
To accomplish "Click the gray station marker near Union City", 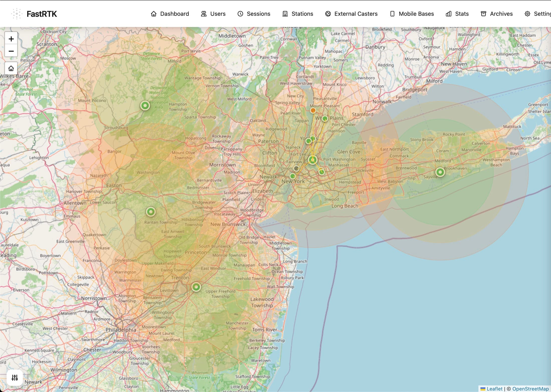I will click(296, 168).
